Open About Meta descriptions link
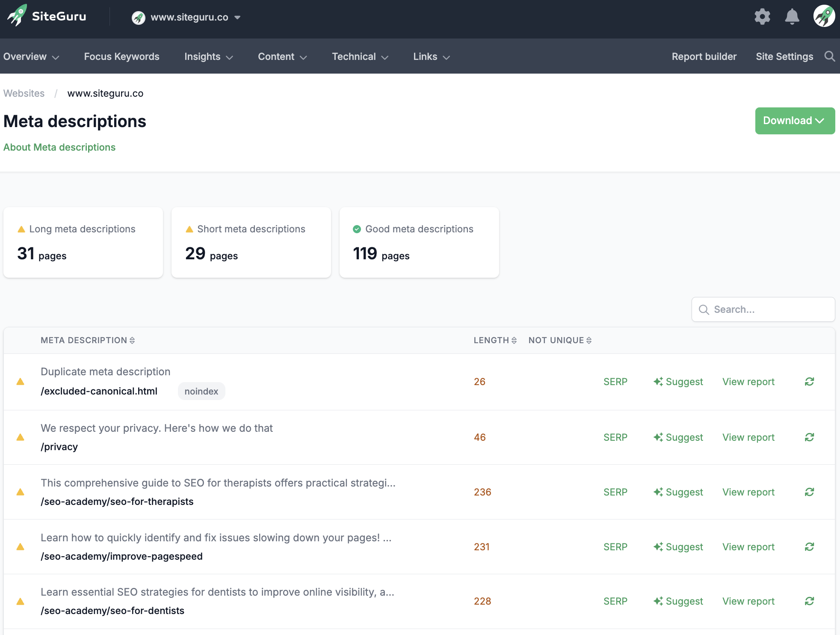 pos(59,147)
